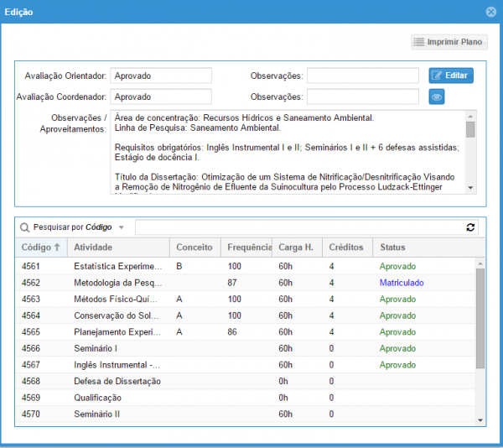This screenshot has height=448, width=503.
Task: Click the Conceito column header
Action: click(x=194, y=247)
